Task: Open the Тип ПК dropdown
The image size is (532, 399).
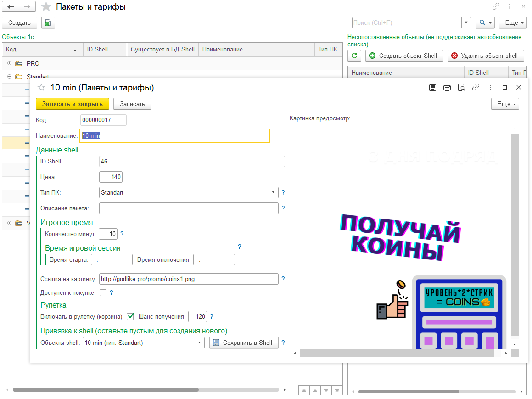Action: (x=273, y=192)
